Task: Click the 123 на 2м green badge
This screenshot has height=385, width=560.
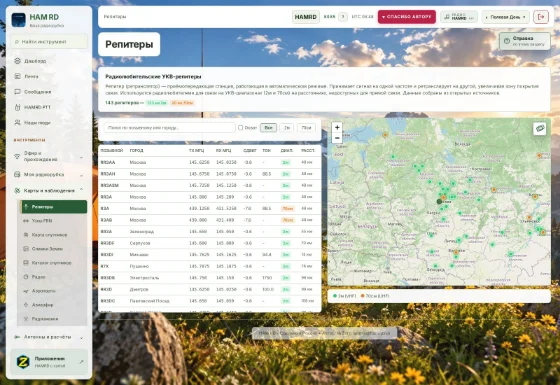Action: (x=157, y=103)
